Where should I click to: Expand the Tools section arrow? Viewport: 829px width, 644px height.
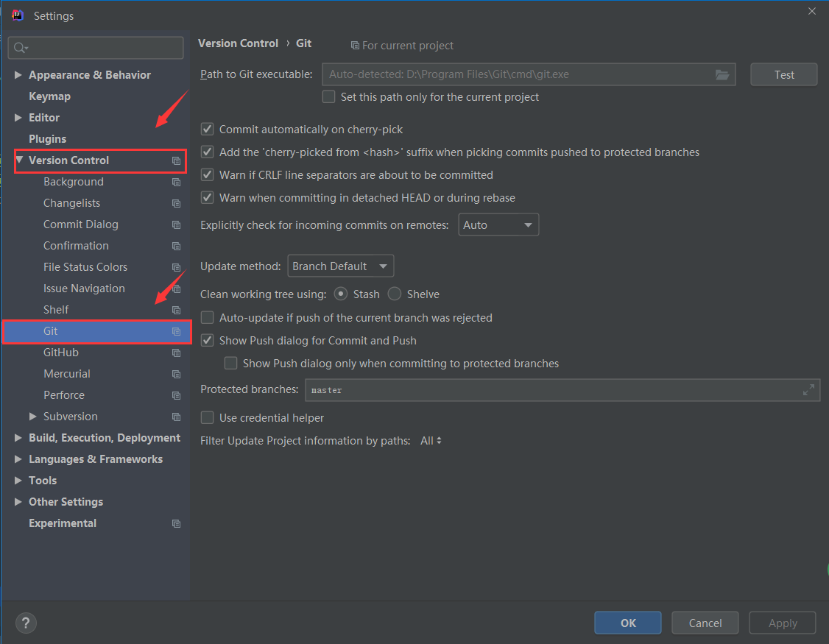[18, 480]
